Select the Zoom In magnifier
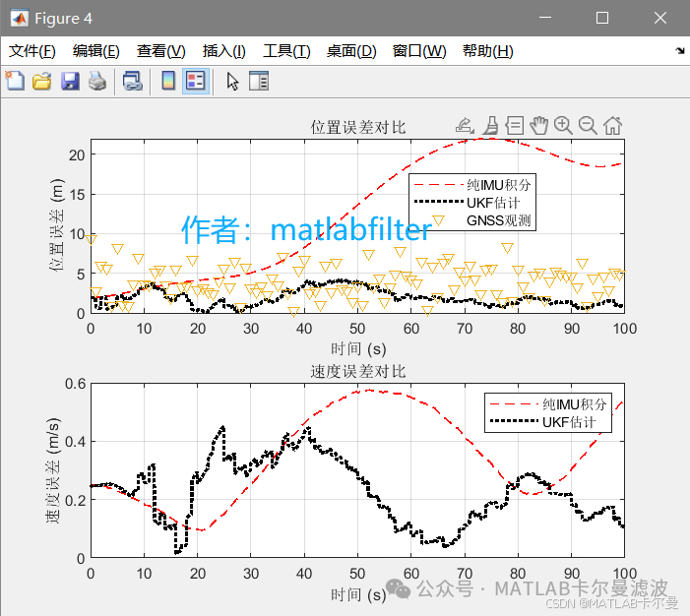The image size is (690, 616). (563, 125)
